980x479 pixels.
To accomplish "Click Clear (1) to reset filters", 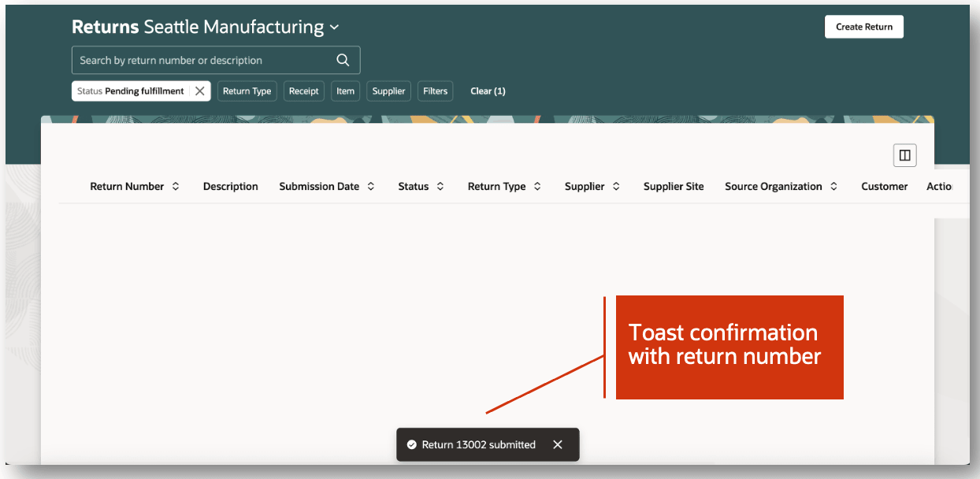I will click(488, 91).
